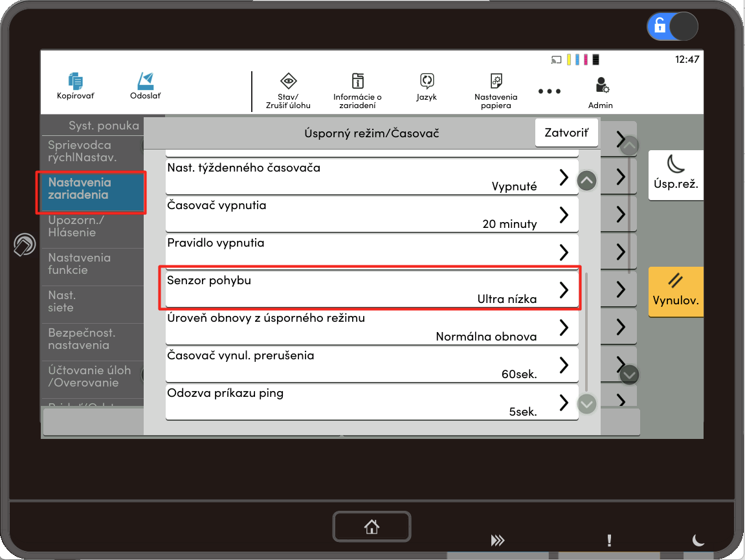Tap the NFC card reader icon

(x=25, y=245)
